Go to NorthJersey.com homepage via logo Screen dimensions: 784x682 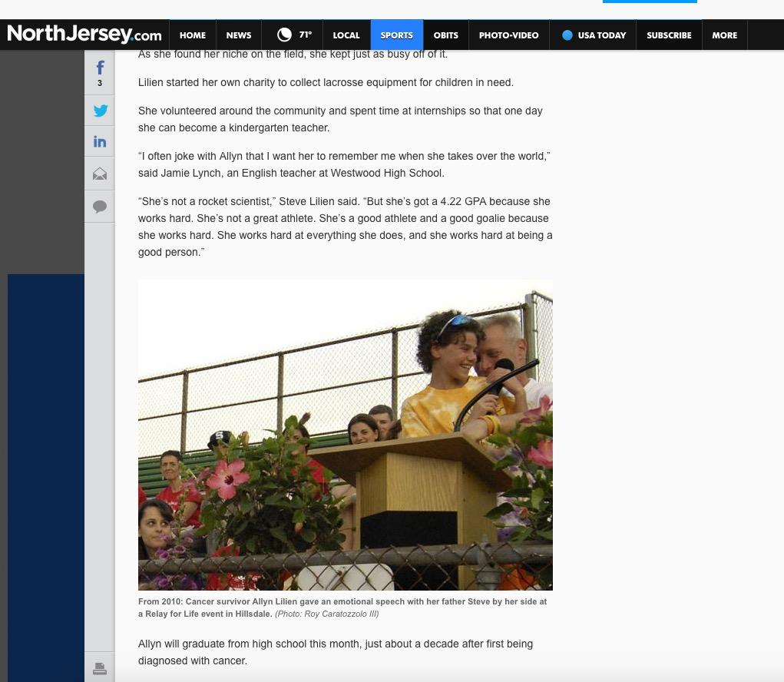point(84,35)
